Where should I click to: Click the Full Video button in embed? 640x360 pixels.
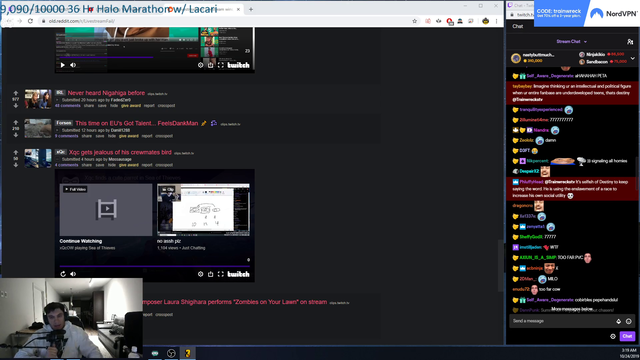(75, 189)
